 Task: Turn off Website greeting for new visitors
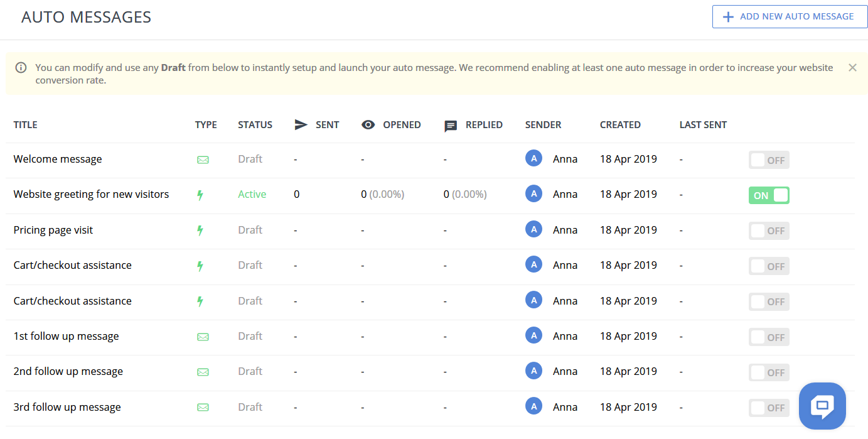pos(768,195)
